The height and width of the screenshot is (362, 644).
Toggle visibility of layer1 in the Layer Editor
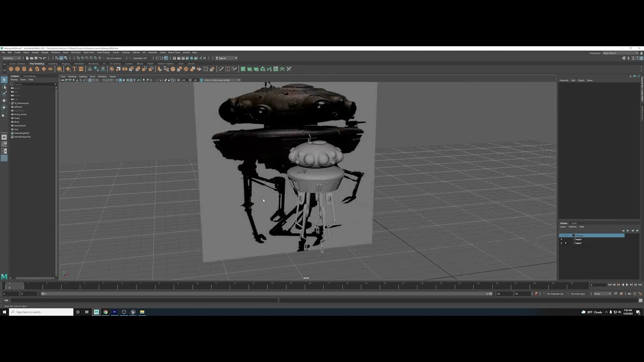click(561, 243)
